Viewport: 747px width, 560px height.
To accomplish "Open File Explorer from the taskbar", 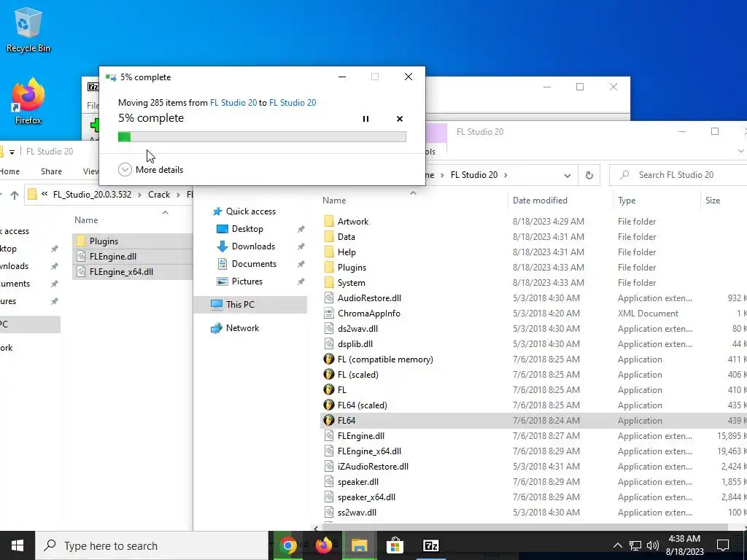I will coord(359,545).
